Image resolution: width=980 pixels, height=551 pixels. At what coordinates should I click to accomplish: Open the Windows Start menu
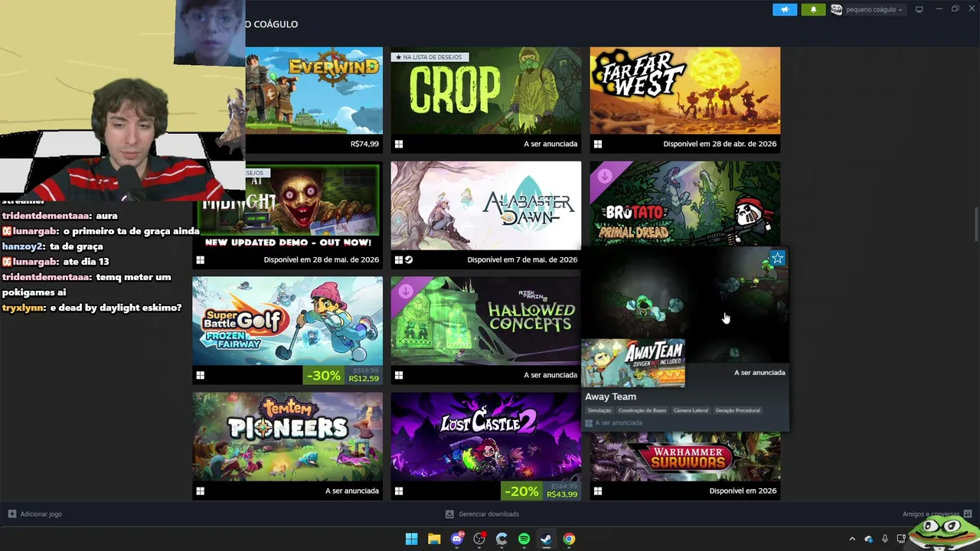click(411, 539)
